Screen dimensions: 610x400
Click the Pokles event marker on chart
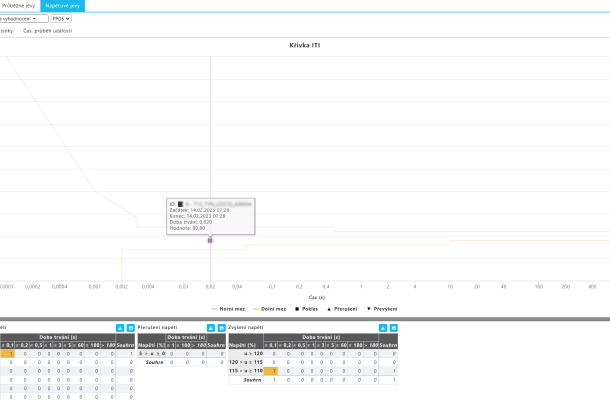210,240
